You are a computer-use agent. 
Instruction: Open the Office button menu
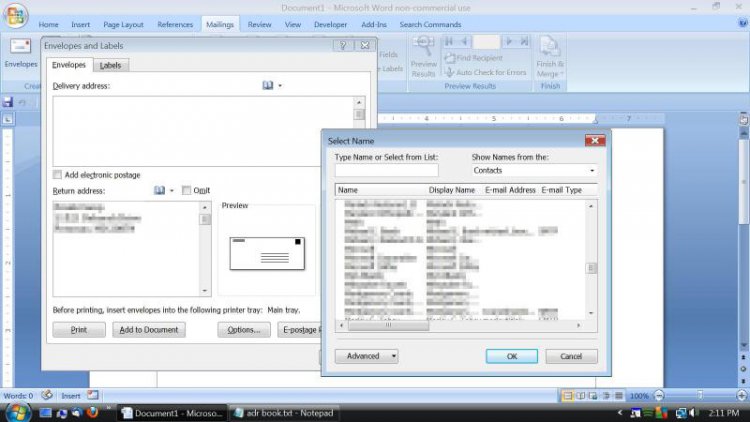[15, 15]
